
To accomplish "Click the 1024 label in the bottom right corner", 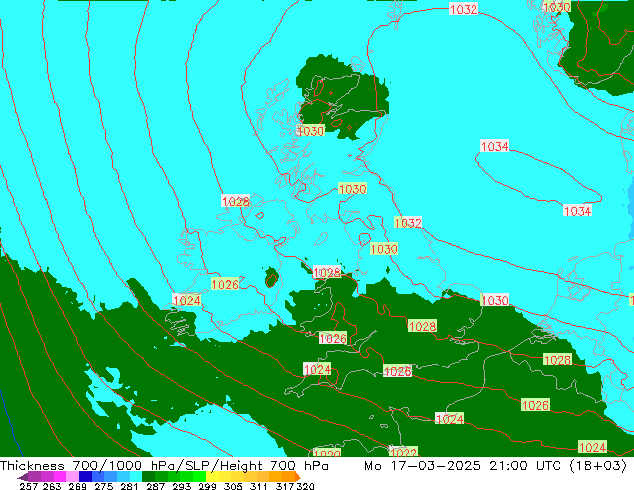I will click(x=592, y=447).
